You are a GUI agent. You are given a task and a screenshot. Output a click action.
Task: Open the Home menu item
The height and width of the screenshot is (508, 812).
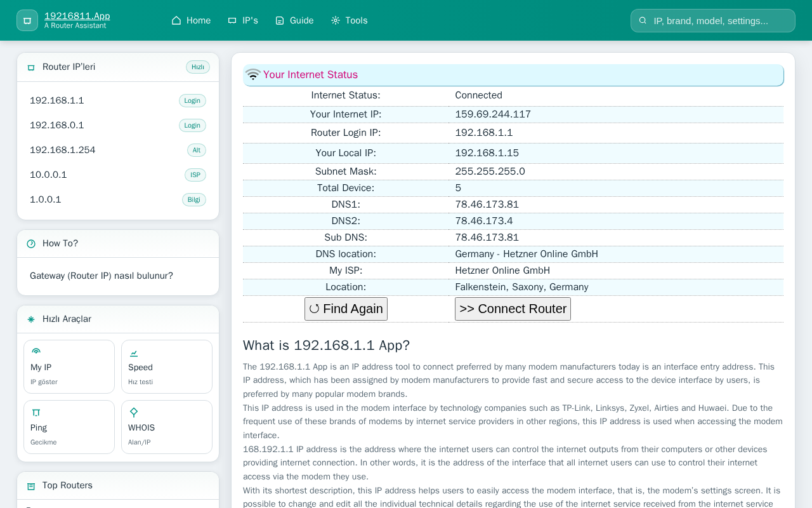click(x=191, y=20)
